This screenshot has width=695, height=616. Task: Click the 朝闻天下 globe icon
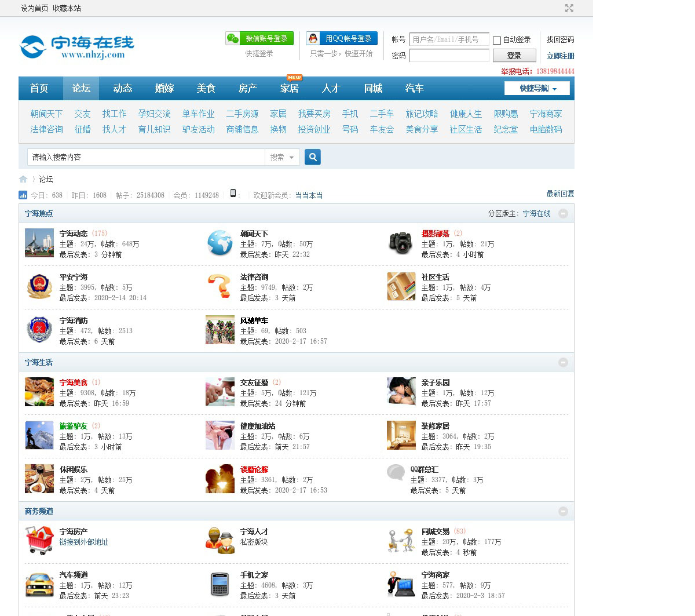coord(220,243)
